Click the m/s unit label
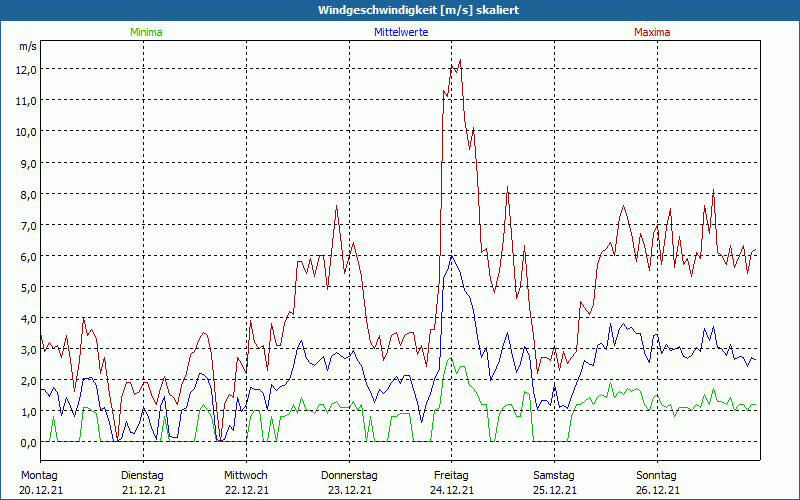The image size is (800, 500). click(28, 46)
